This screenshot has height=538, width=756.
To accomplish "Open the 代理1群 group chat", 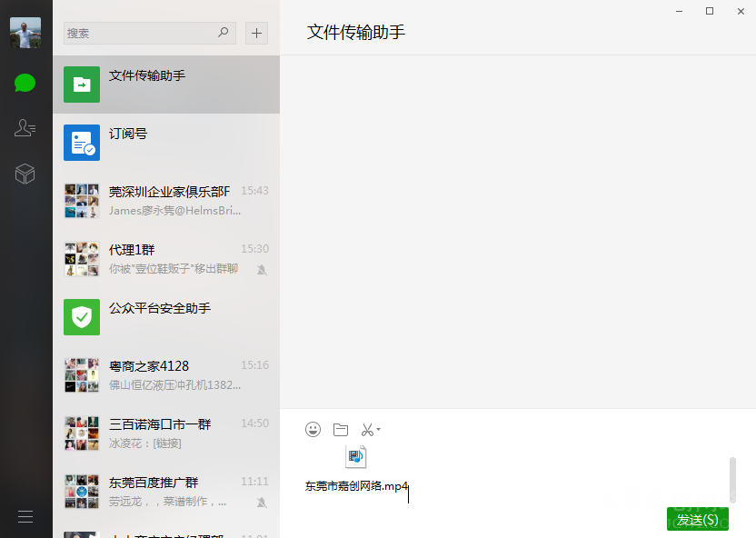I will pyautogui.click(x=166, y=259).
